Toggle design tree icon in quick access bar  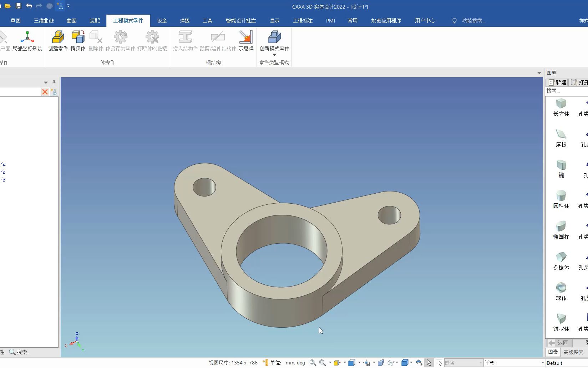pyautogui.click(x=60, y=6)
